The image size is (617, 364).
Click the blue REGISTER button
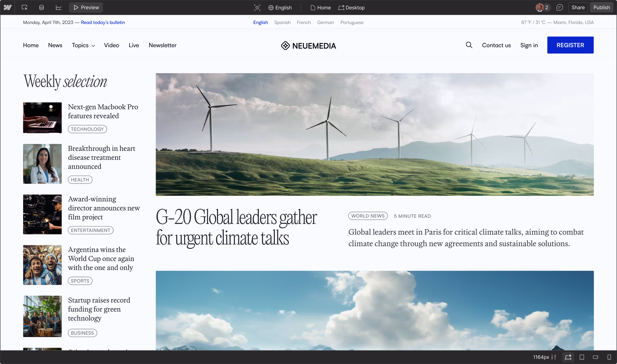pos(570,45)
